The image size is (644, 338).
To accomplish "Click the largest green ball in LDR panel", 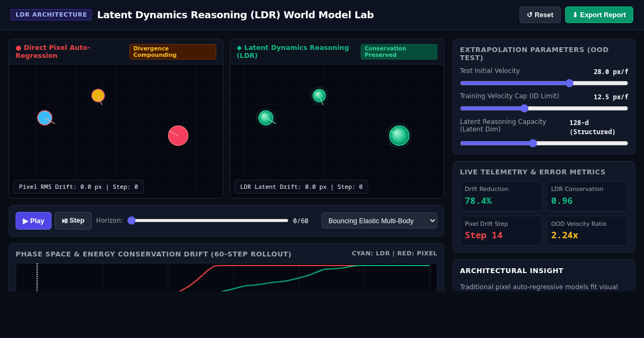I will coord(399,136).
